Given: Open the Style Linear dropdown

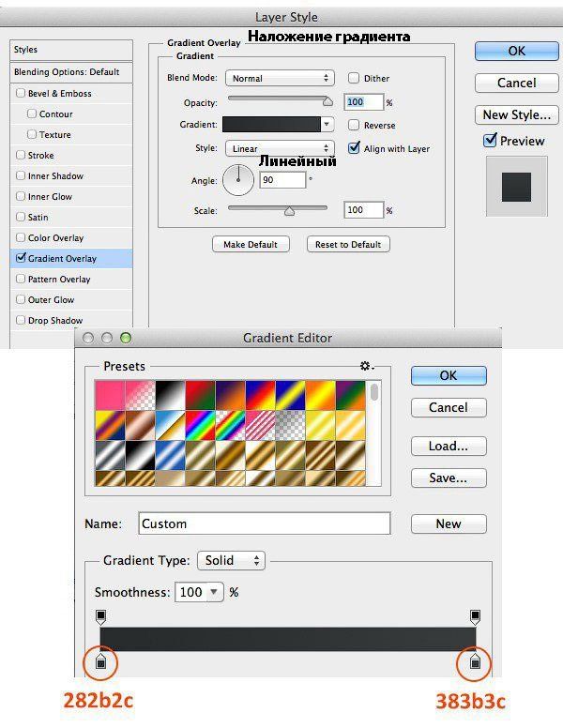Looking at the screenshot, I should point(280,148).
